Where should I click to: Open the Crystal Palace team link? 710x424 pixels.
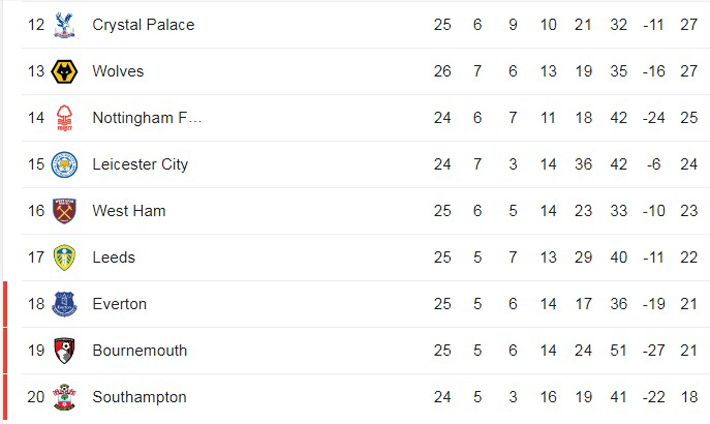coord(143,25)
